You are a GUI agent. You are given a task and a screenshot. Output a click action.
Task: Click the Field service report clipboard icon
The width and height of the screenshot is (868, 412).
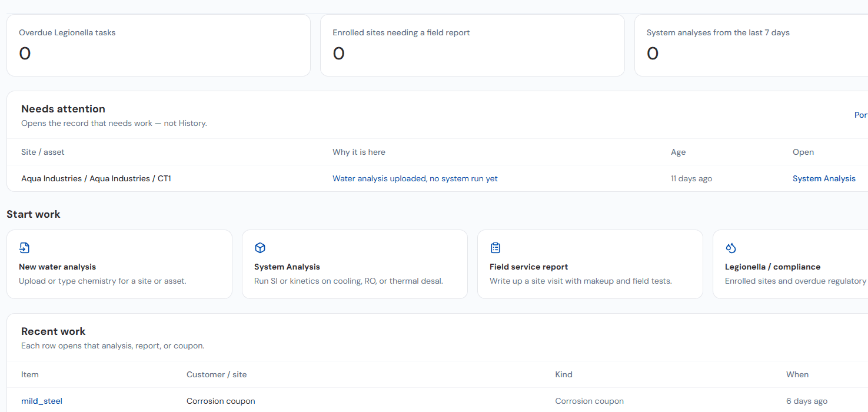[495, 248]
